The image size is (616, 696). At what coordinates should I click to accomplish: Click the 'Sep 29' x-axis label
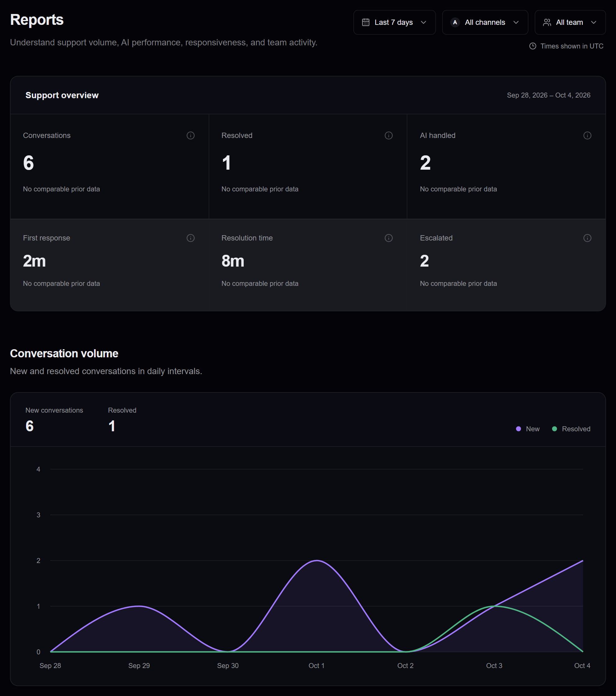[x=139, y=666]
